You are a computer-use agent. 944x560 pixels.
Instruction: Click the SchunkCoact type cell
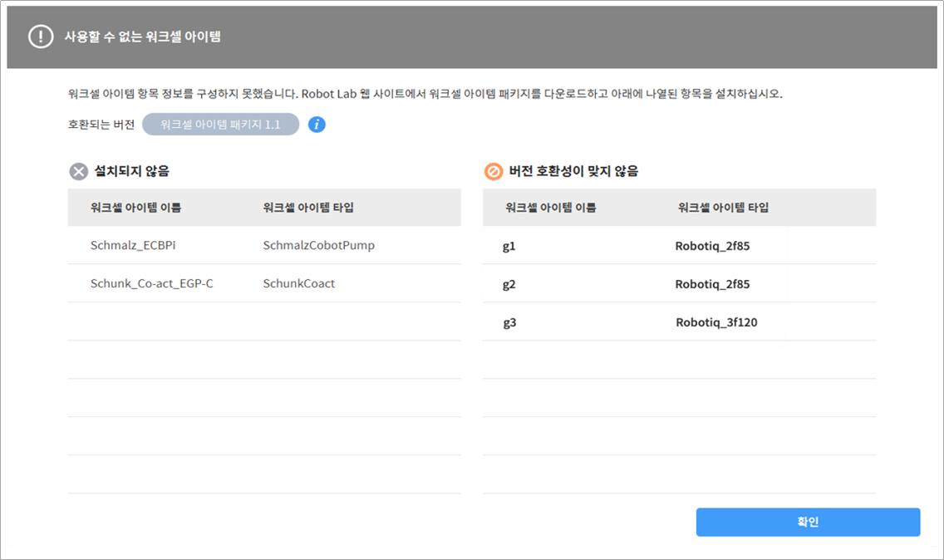(x=298, y=283)
